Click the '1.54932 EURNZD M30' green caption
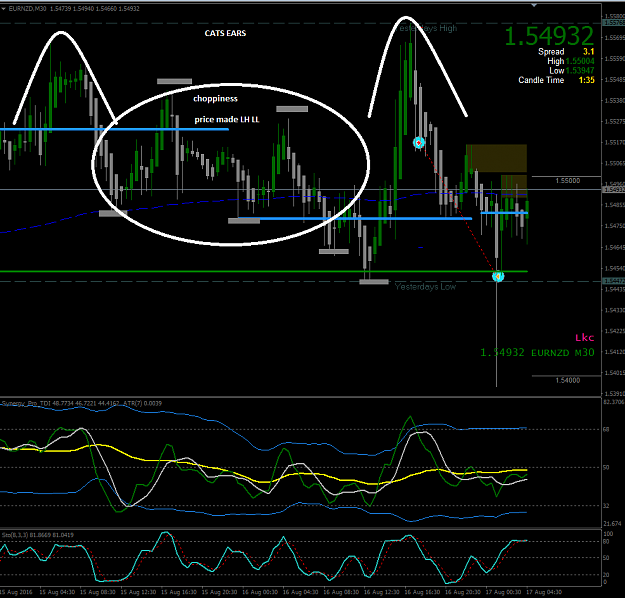 point(537,352)
